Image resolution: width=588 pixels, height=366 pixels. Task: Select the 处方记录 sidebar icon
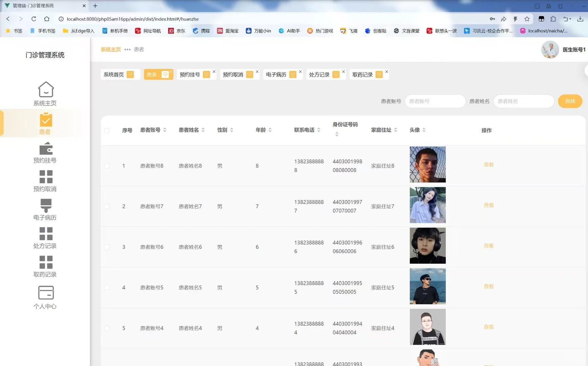click(x=45, y=233)
